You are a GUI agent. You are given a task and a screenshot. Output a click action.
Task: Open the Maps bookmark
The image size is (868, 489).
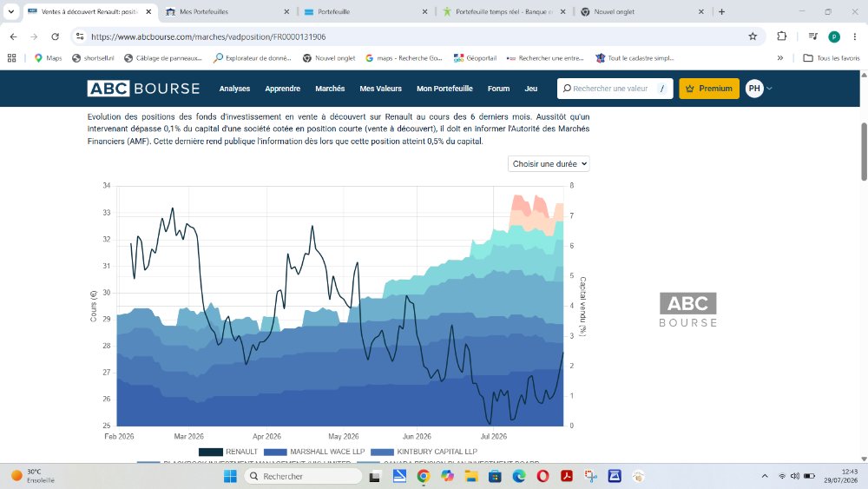(x=48, y=57)
